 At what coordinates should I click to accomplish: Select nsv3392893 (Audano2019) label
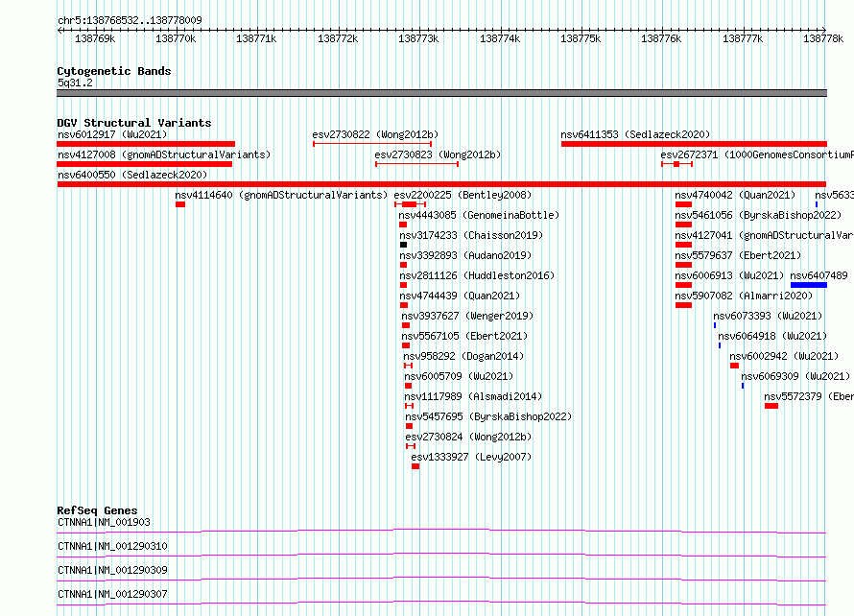tap(465, 255)
